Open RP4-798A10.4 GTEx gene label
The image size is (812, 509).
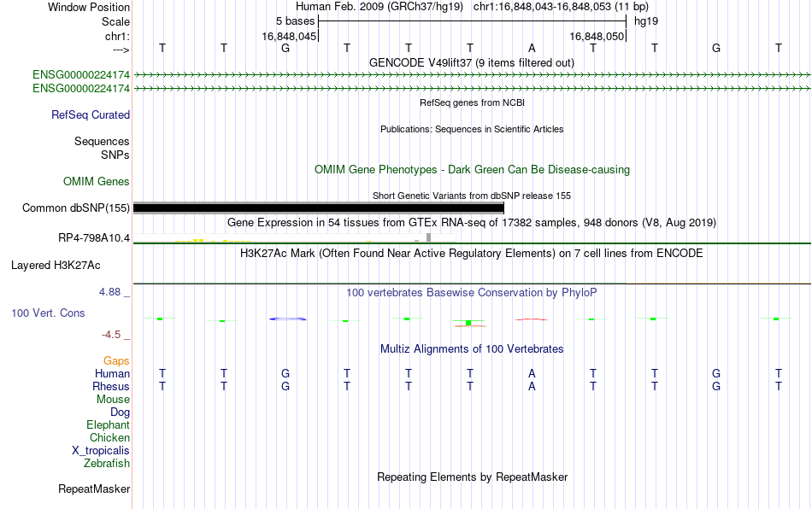pos(94,238)
